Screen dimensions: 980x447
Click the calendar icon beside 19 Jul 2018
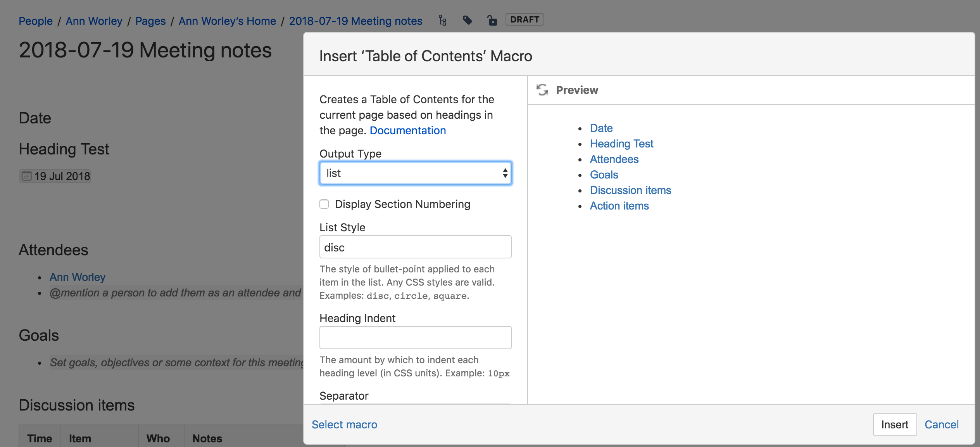pos(26,176)
